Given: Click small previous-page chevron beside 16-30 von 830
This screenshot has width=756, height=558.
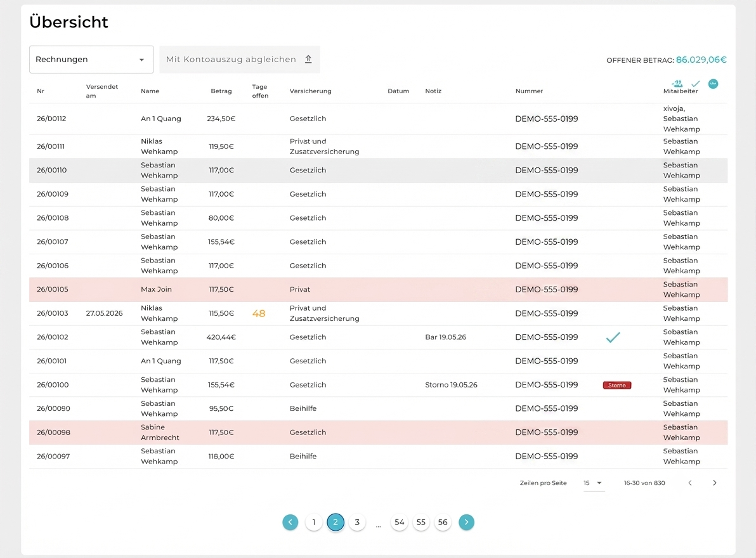Looking at the screenshot, I should point(690,483).
